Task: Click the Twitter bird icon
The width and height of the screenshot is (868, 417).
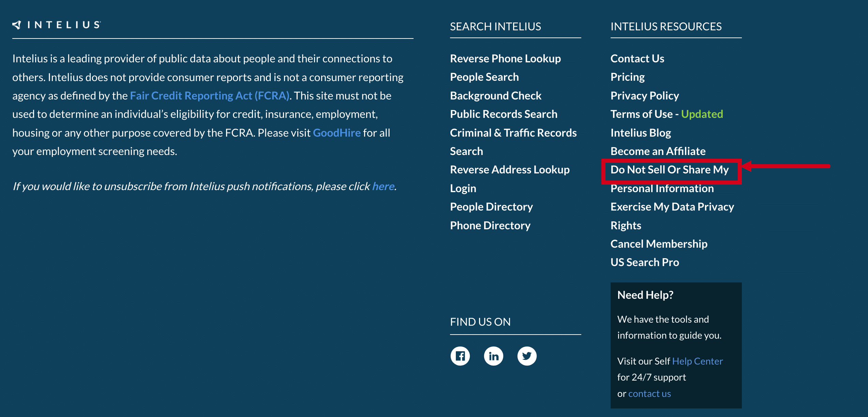Action: click(527, 356)
